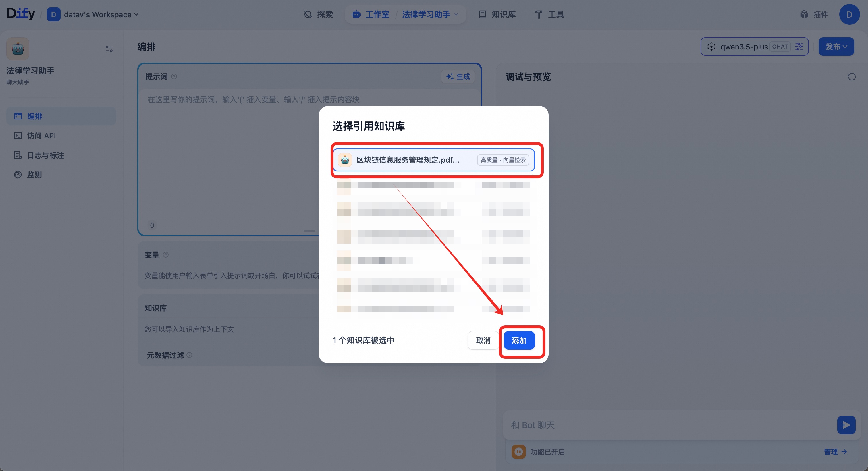Click the send message arrow button

coord(846,425)
